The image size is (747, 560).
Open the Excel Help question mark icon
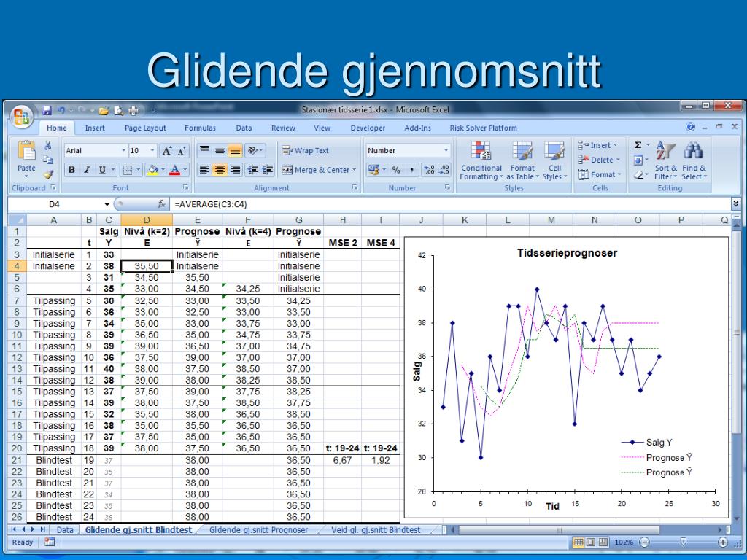[690, 127]
